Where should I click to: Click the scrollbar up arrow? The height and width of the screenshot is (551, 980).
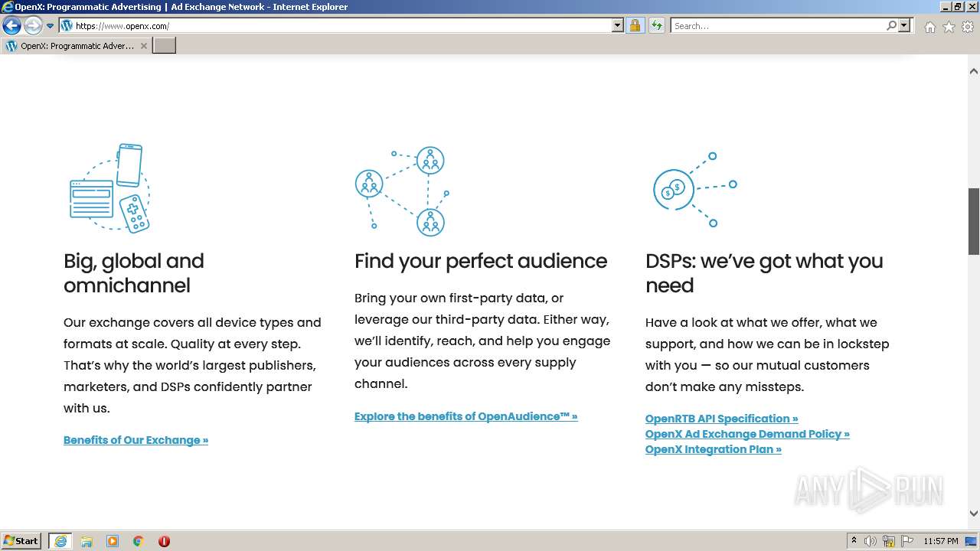click(x=974, y=71)
